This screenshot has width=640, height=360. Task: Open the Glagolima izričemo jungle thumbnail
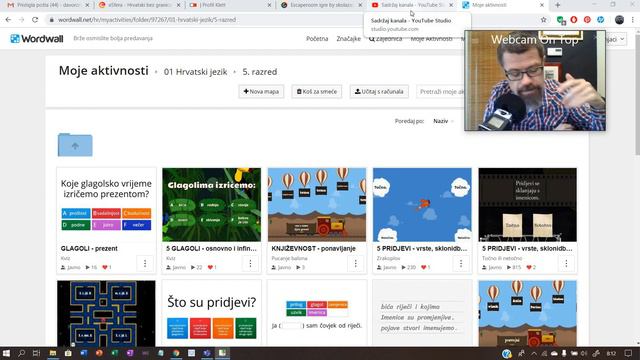(211, 204)
